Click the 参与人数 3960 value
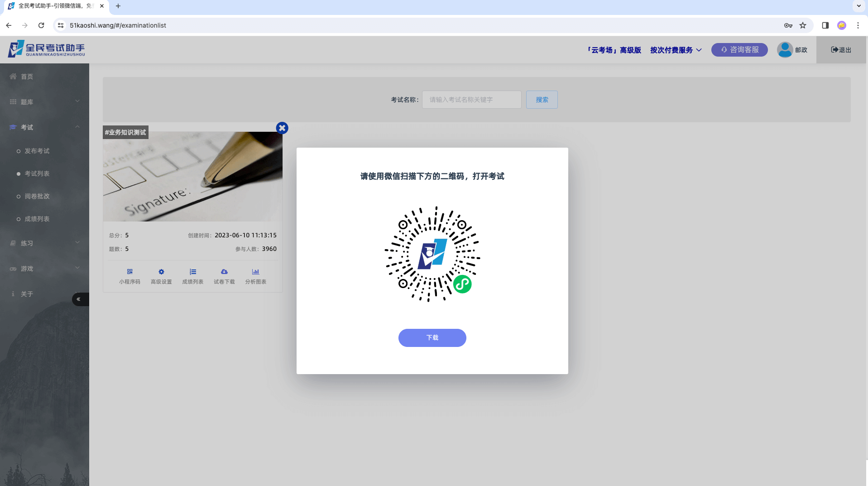This screenshot has width=868, height=486. pyautogui.click(x=269, y=249)
